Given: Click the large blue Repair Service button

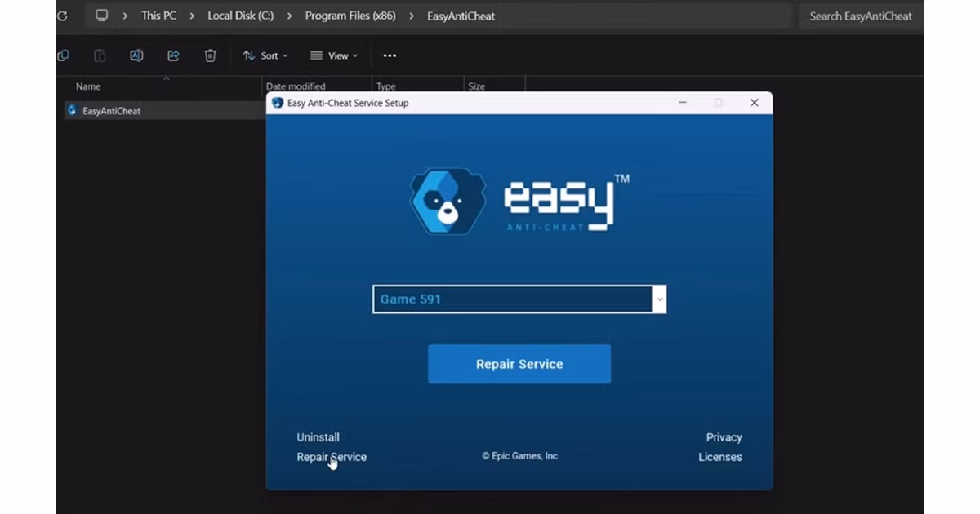Looking at the screenshot, I should click(519, 364).
